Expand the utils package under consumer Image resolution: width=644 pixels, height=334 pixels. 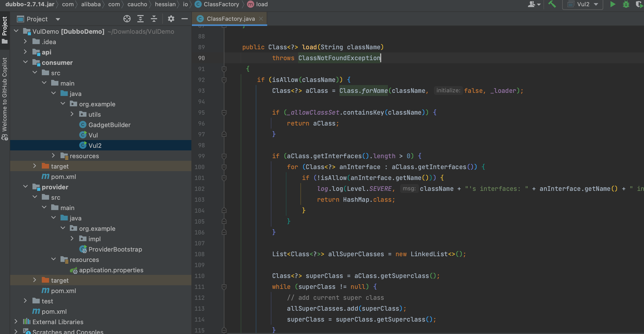point(72,114)
